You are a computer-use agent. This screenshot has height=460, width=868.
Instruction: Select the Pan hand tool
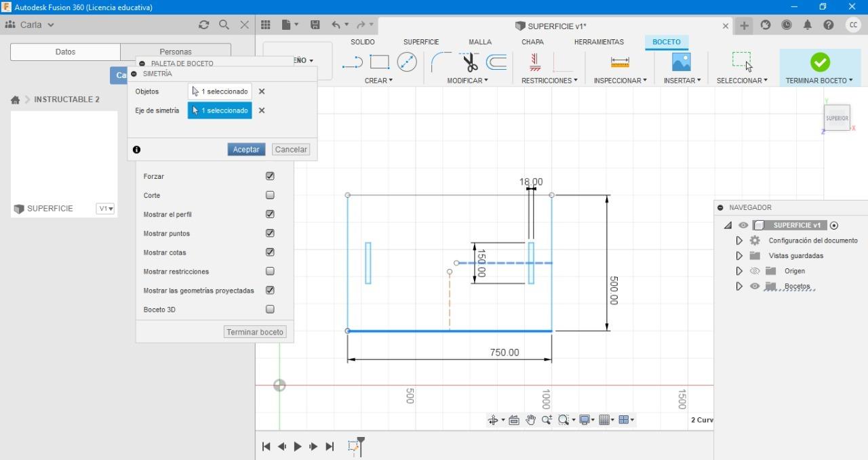point(530,420)
